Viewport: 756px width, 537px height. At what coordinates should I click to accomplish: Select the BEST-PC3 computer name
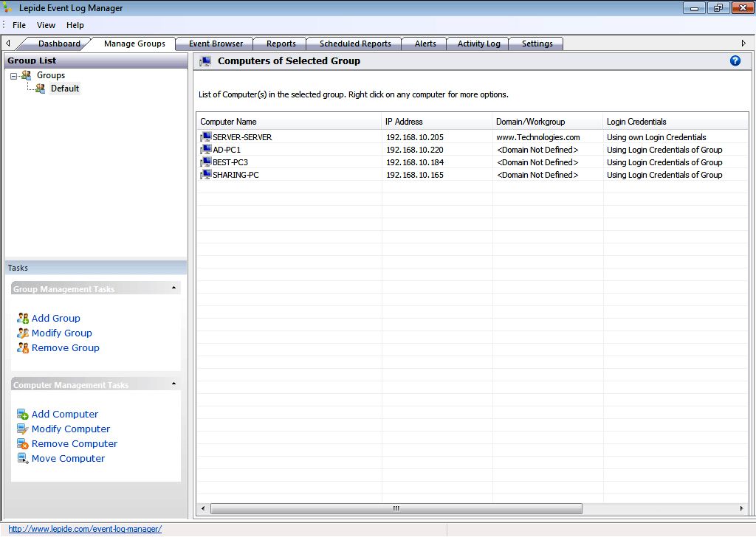(230, 162)
